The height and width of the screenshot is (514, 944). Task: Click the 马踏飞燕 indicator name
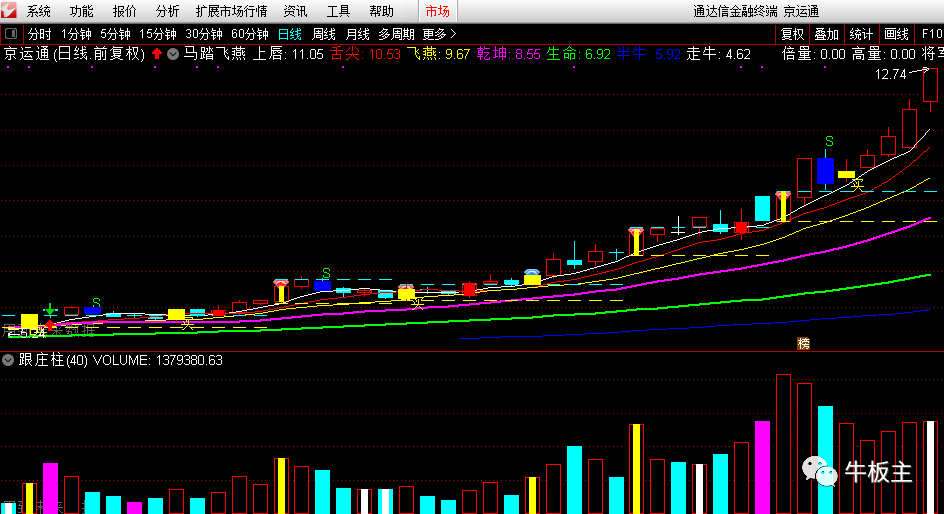coord(214,54)
